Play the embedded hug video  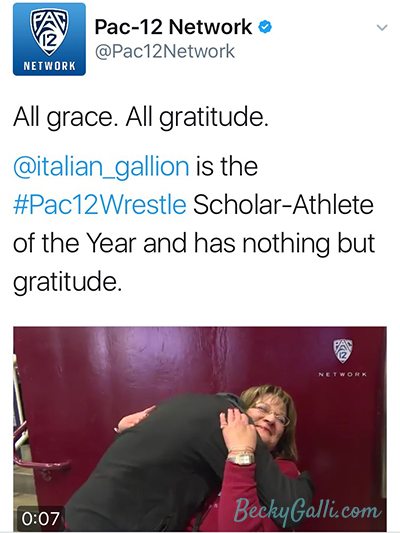200,429
